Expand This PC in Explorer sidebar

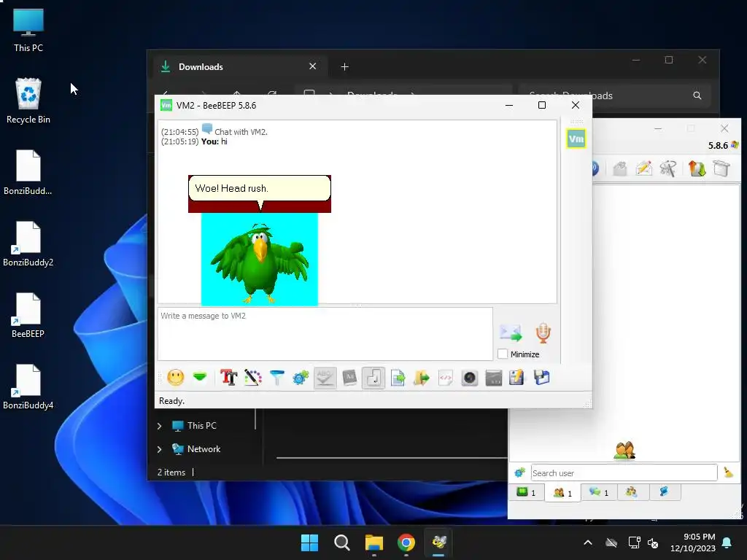tap(160, 426)
